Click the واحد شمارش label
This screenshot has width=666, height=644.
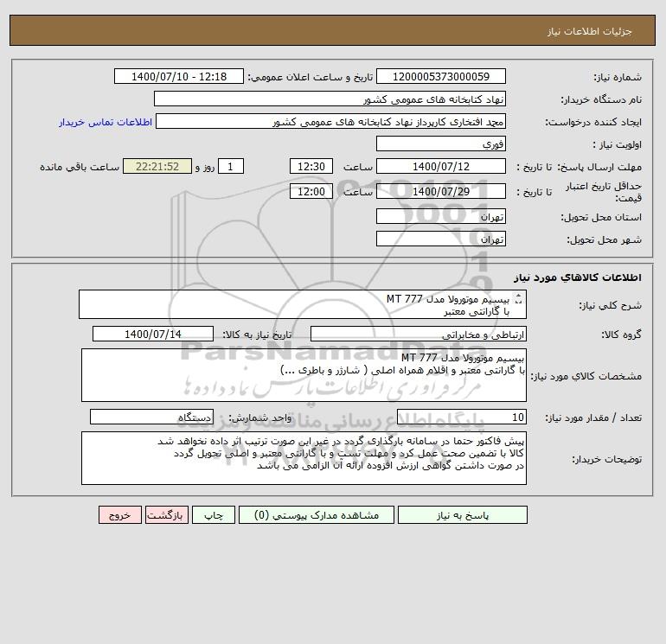pyautogui.click(x=260, y=418)
